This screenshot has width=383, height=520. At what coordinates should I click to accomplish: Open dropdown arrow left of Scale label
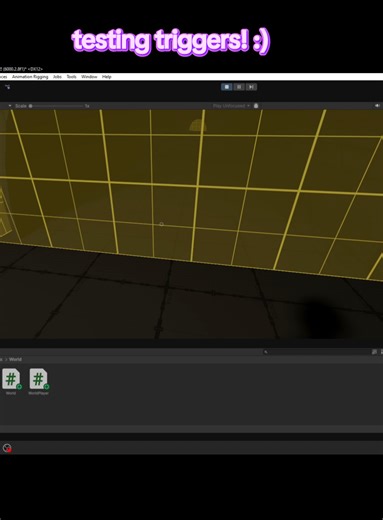pyautogui.click(x=10, y=106)
